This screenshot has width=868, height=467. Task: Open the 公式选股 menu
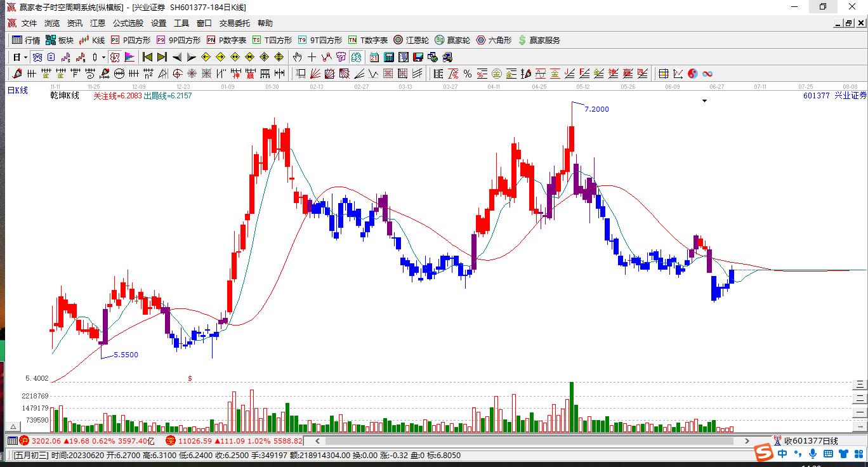click(x=128, y=23)
